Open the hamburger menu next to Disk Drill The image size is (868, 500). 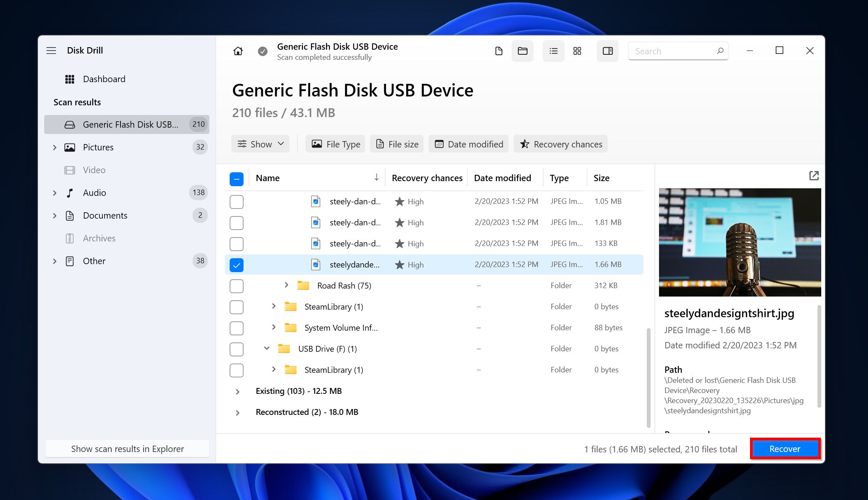(x=51, y=51)
